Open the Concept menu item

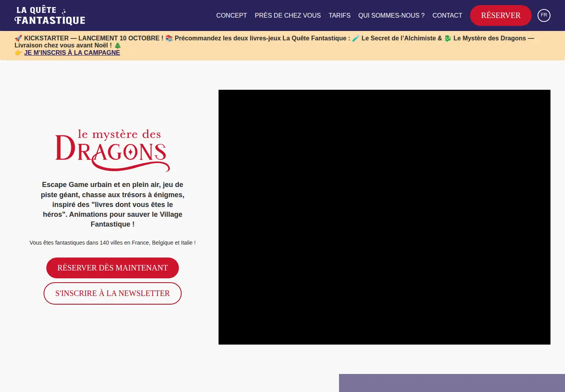231,15
